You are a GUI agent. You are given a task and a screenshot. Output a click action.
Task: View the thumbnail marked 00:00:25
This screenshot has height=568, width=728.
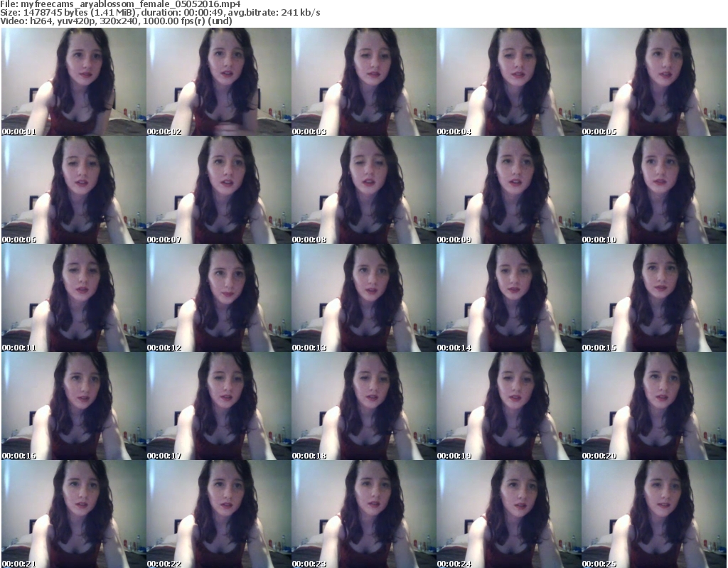654,514
